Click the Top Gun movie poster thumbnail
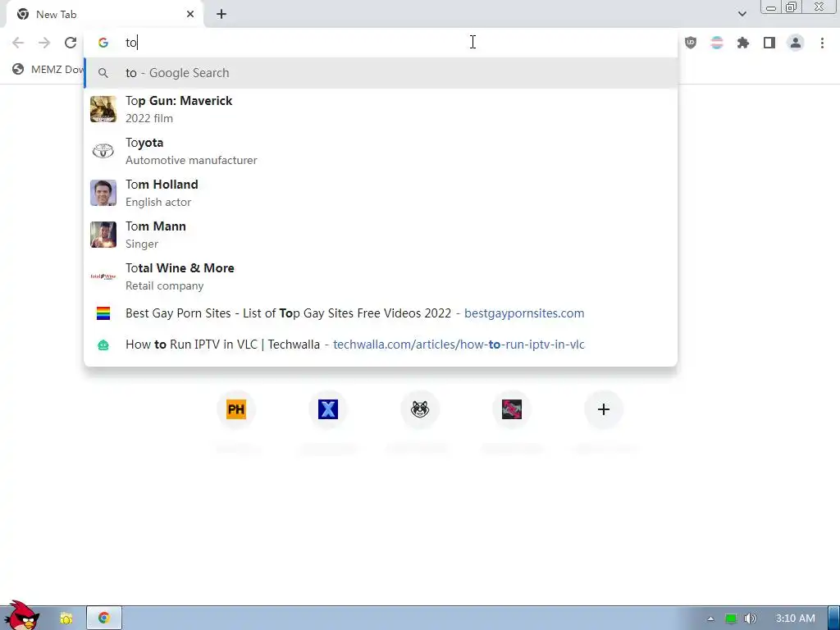Screen dimensions: 840x630 coord(103,109)
